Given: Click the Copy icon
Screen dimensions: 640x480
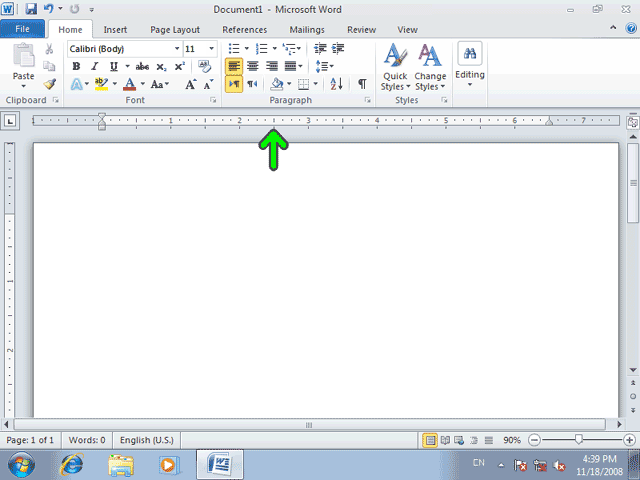Looking at the screenshot, I should pos(49,66).
